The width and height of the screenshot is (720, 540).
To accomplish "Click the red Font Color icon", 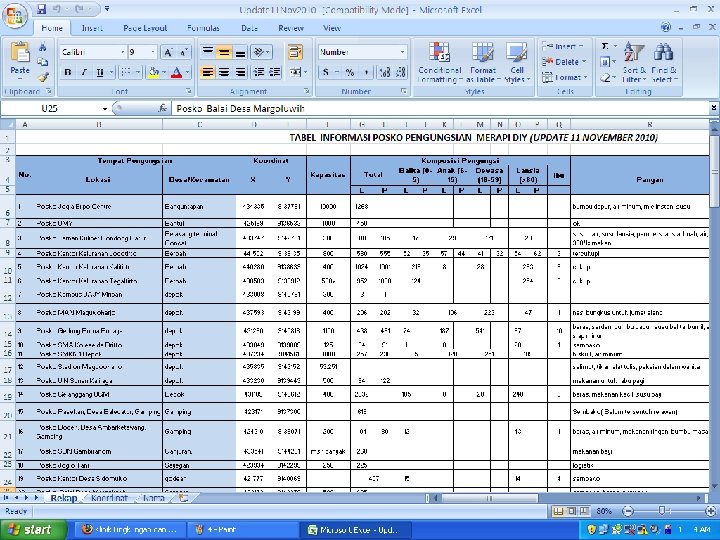I will [x=176, y=72].
